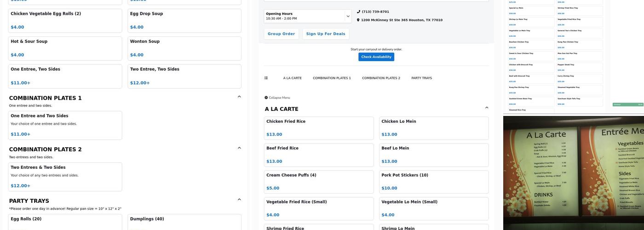Screen dimensions: 644x230
Task: Select the Combination Plates 2 tab
Action: 381,78
